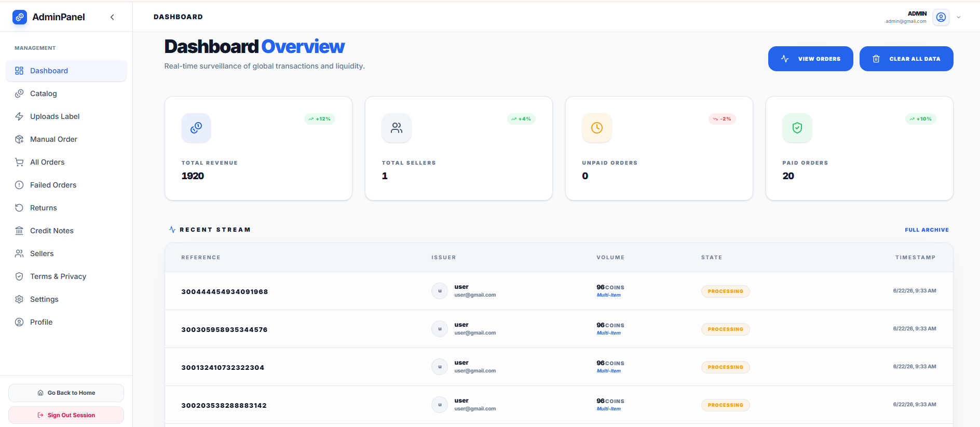
Task: Click Multi-Item link in row 300132410732322304
Action: pyautogui.click(x=608, y=371)
